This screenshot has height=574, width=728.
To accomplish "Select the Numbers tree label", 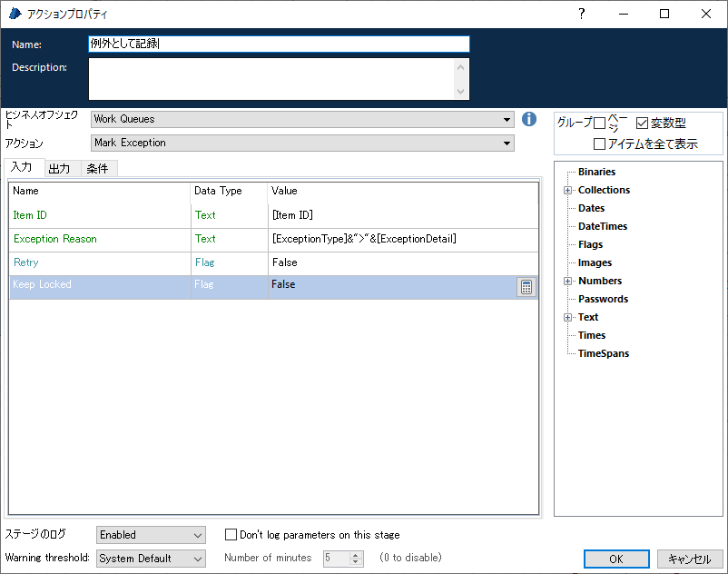I will pos(600,281).
